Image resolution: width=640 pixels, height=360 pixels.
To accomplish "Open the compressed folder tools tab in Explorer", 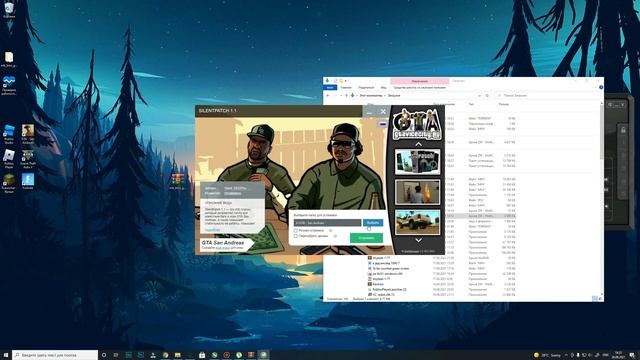I will pos(420,87).
